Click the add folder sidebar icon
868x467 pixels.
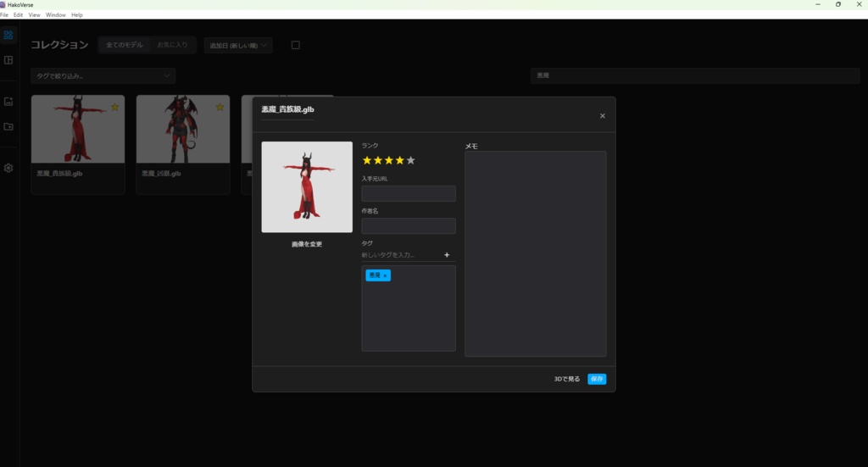click(8, 127)
